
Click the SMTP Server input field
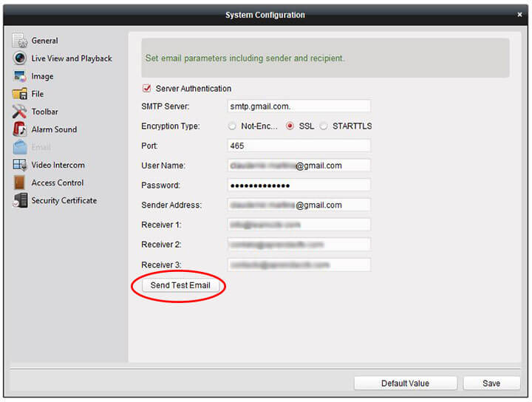click(299, 106)
